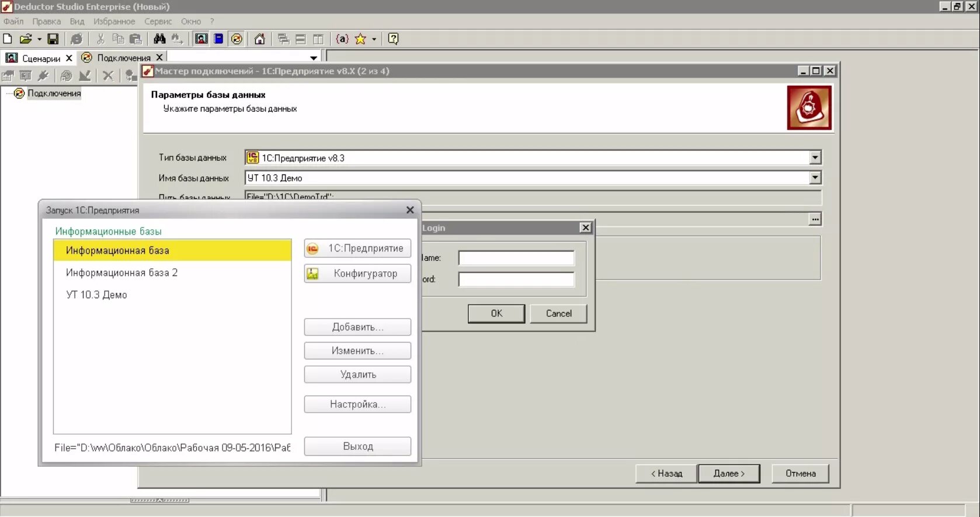Click OK in the Login dialog

point(496,313)
